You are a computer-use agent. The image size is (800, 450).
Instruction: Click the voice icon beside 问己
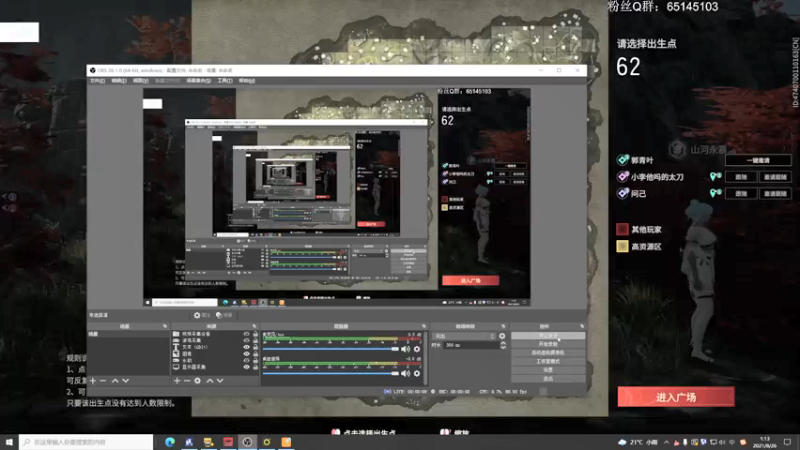(715, 193)
